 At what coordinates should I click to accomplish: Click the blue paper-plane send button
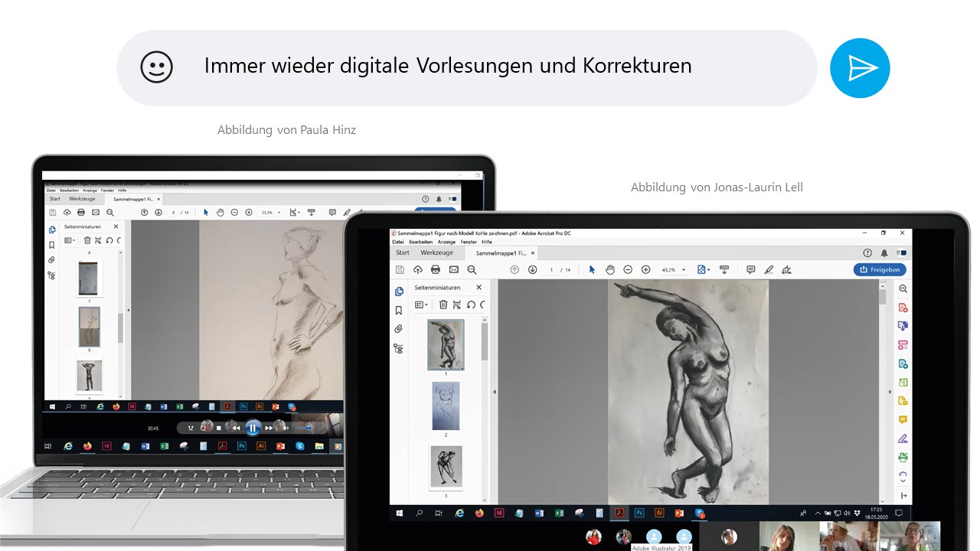(860, 68)
